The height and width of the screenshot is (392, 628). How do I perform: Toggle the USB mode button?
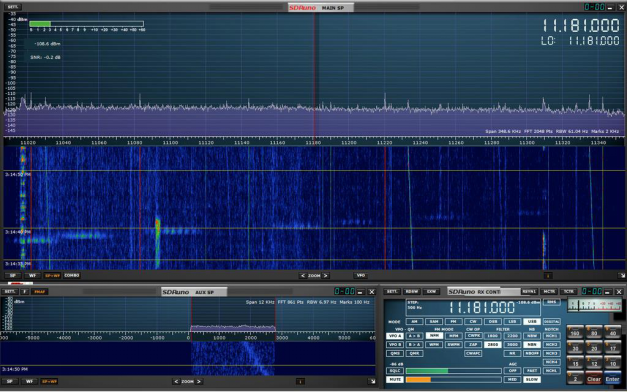coord(532,322)
